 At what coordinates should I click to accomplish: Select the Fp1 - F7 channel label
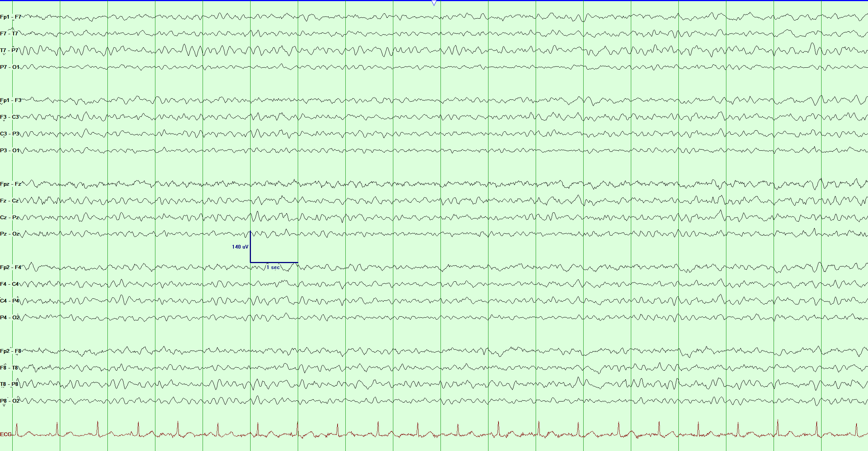tap(11, 17)
